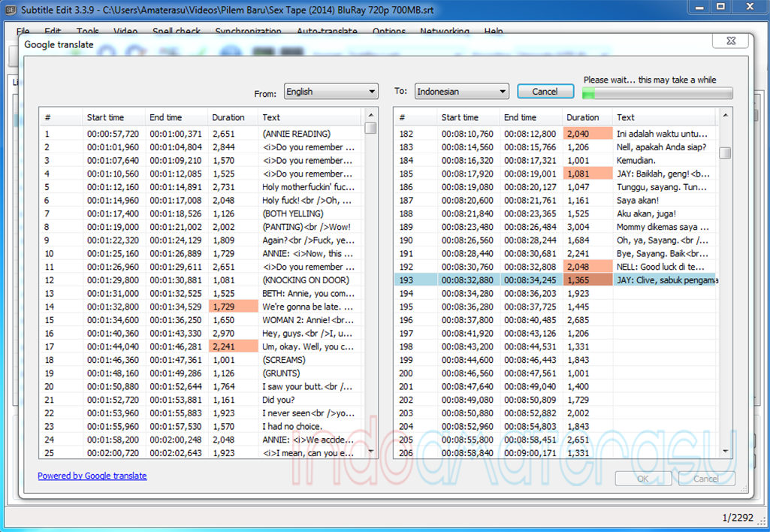Select the row starting 'BETH: Annie, you com...'
770x532 pixels.
click(x=202, y=293)
